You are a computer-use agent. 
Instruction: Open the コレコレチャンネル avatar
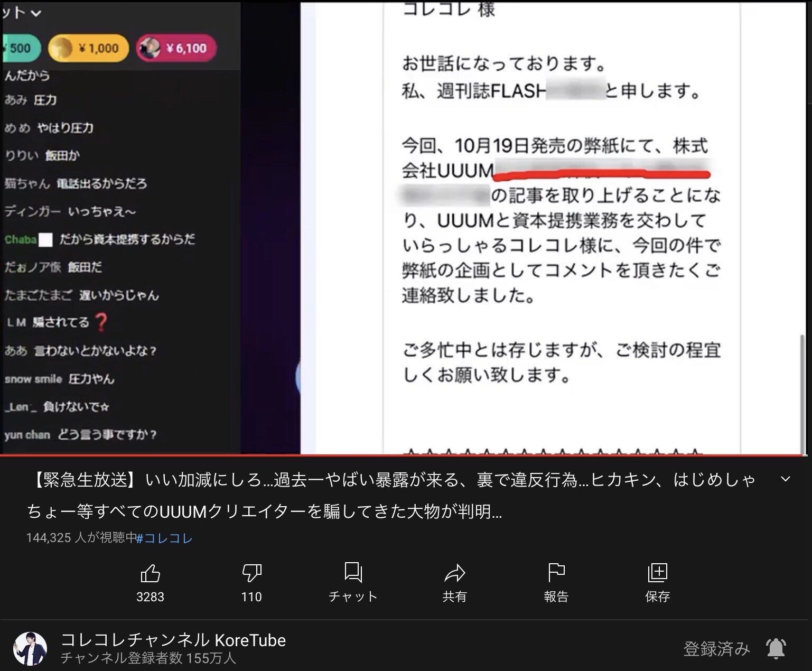tap(30, 648)
